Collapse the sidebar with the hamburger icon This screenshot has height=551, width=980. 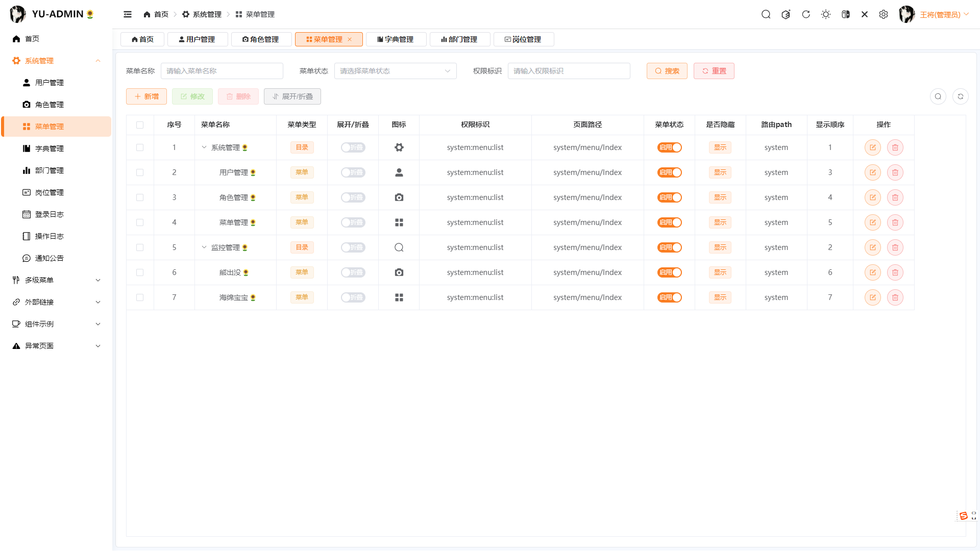tap(128, 14)
